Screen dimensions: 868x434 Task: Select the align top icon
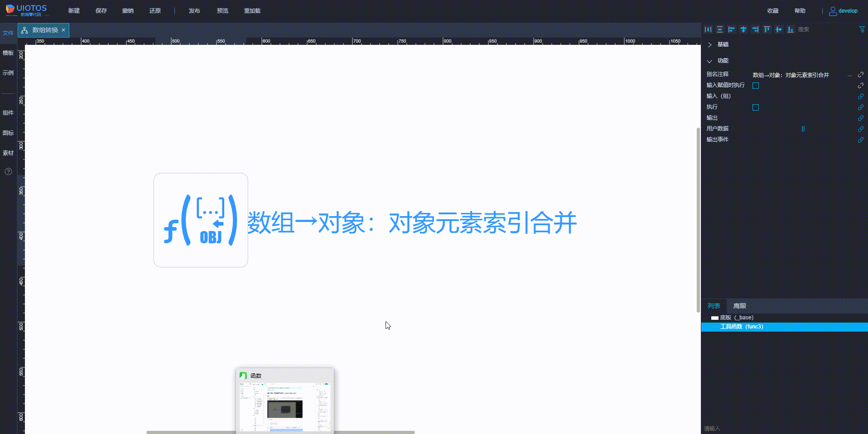(767, 29)
